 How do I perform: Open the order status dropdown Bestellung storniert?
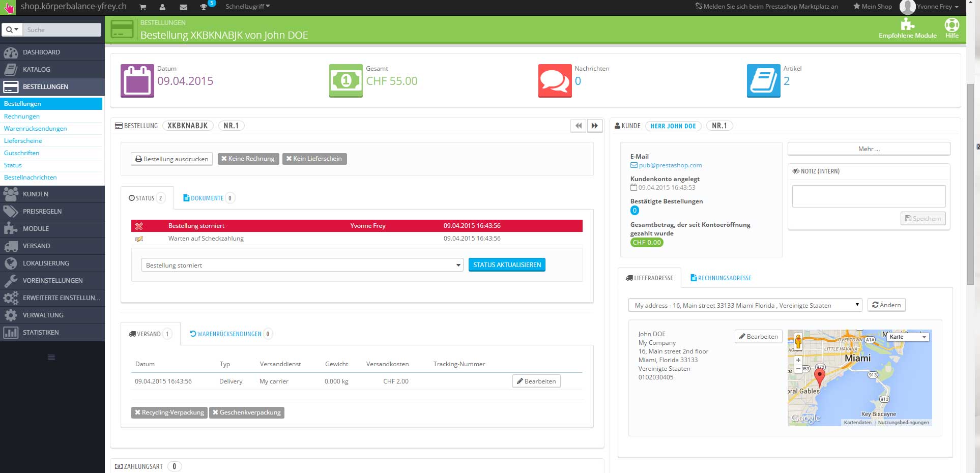tap(302, 265)
